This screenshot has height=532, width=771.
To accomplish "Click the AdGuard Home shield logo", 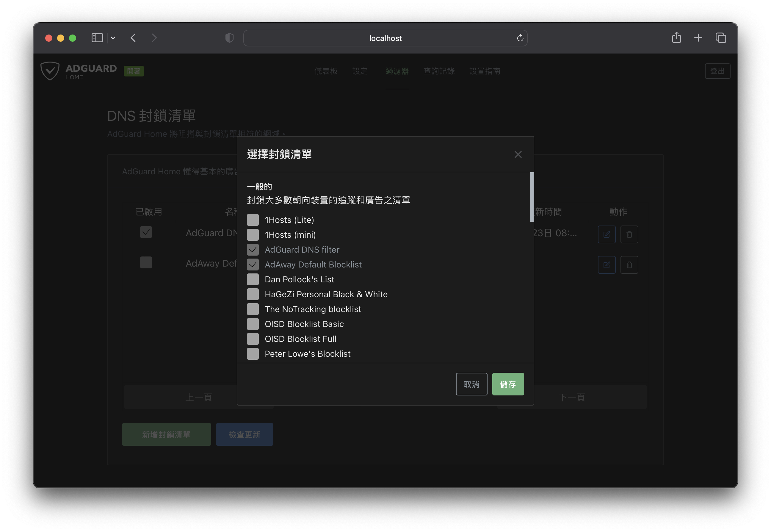I will (x=50, y=71).
